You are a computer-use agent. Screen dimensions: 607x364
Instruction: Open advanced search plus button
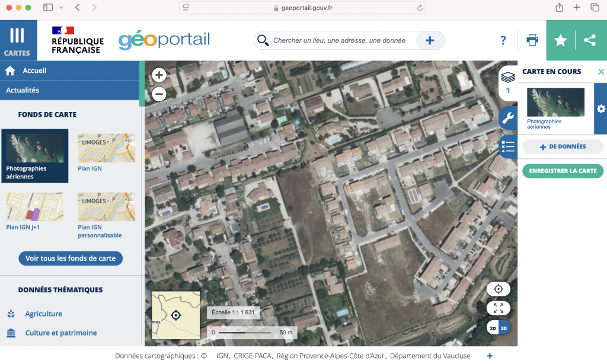[x=430, y=40]
